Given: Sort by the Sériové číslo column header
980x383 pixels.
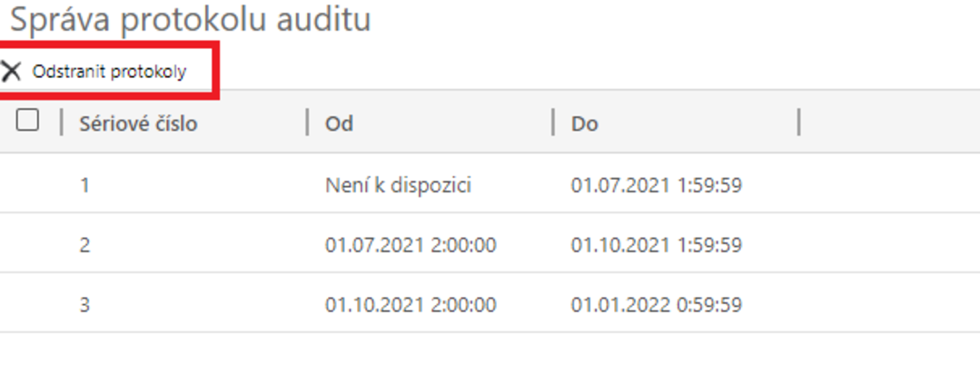Looking at the screenshot, I should click(x=138, y=123).
